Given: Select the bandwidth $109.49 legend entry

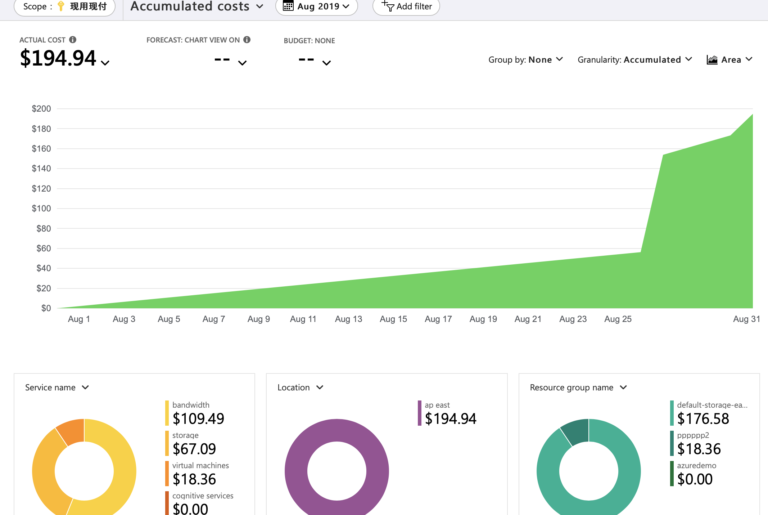Looking at the screenshot, I should (195, 413).
